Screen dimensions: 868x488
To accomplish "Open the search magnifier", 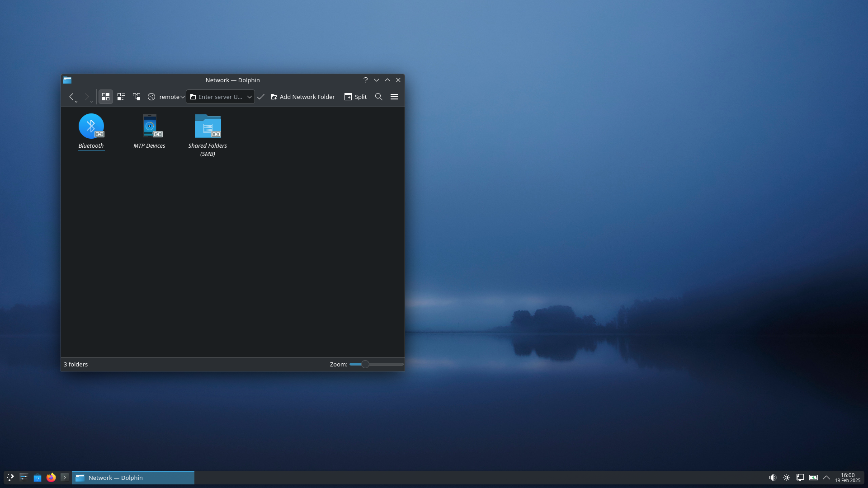I will tap(379, 97).
